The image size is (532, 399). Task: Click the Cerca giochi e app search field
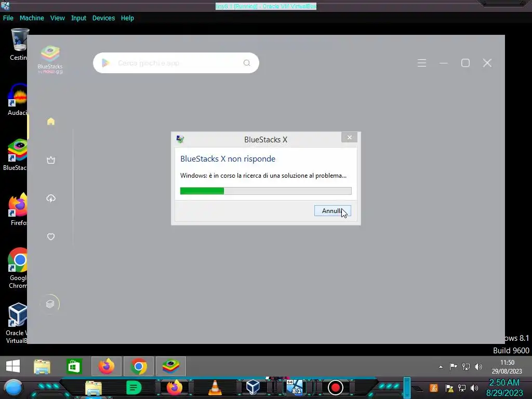pyautogui.click(x=176, y=63)
